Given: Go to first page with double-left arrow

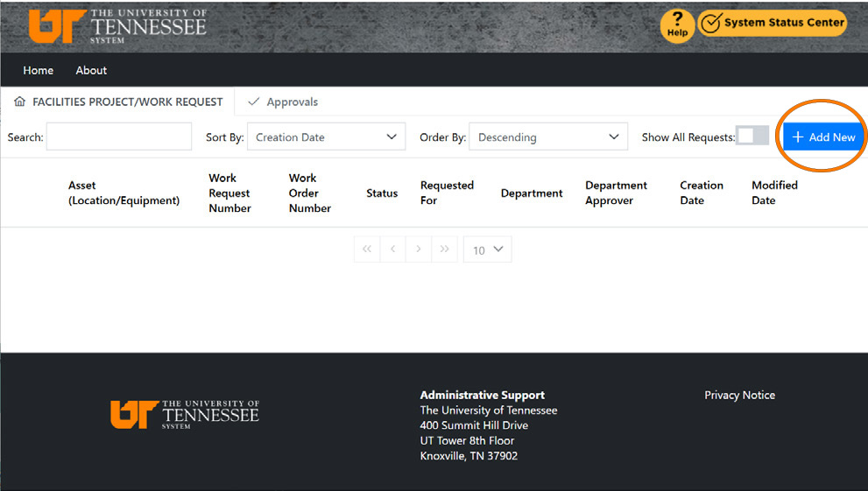Looking at the screenshot, I should pos(367,249).
